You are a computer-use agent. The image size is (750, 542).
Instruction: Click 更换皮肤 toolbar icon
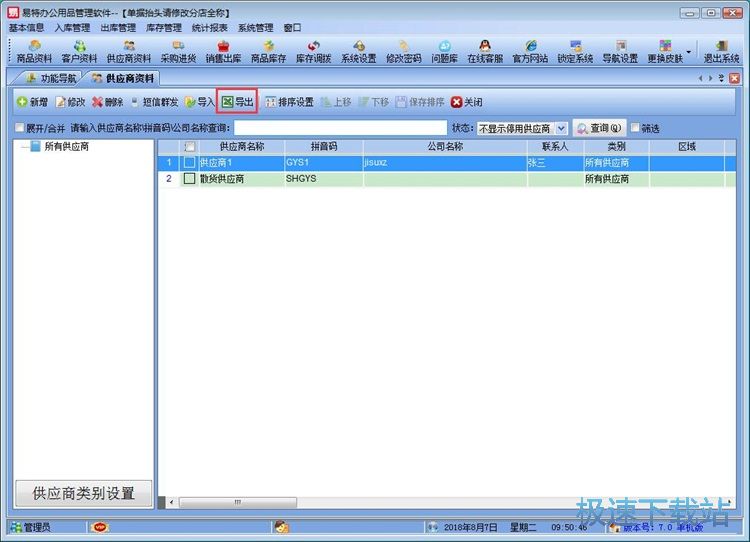[x=665, y=52]
